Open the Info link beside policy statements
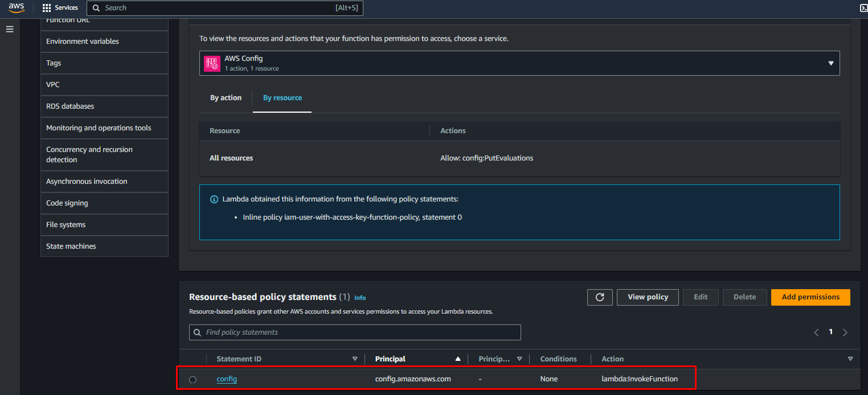Viewport: 868px width, 395px height. point(360,298)
